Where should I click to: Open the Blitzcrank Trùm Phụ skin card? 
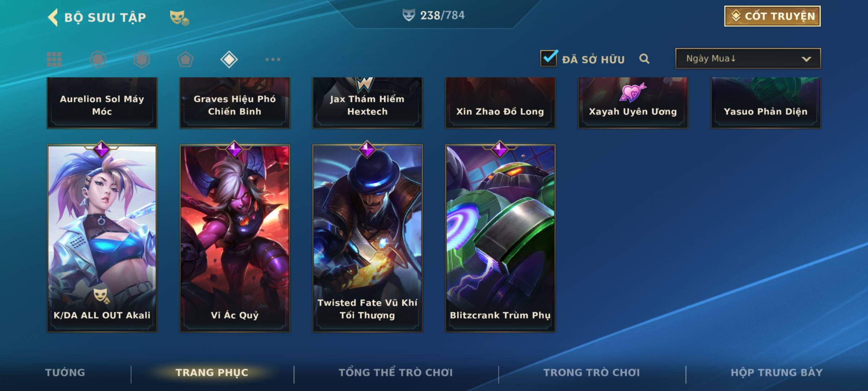pos(500,238)
